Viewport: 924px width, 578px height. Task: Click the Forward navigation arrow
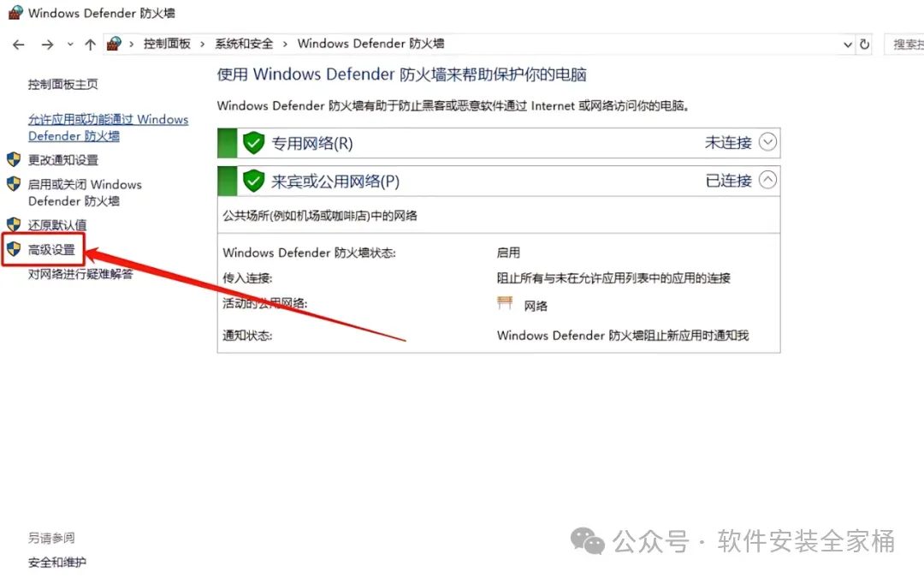click(47, 45)
